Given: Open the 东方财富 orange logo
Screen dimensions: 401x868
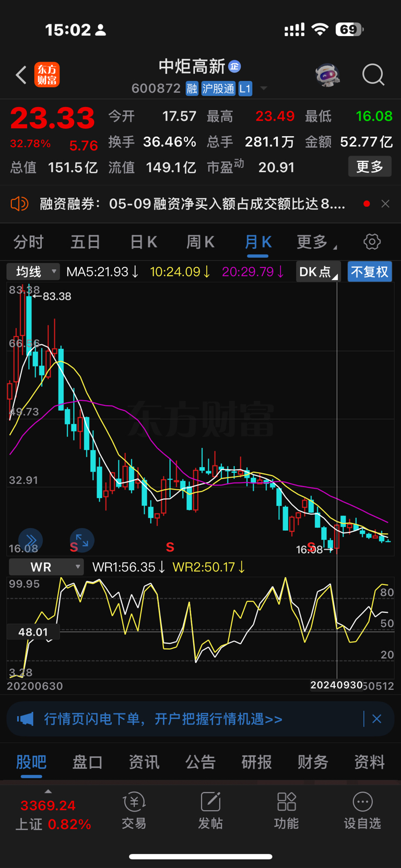Looking at the screenshot, I should click(x=47, y=75).
